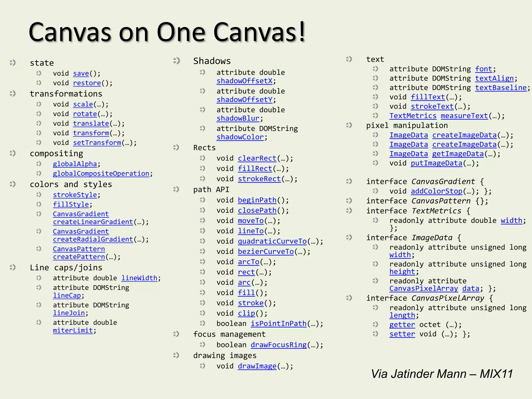Image resolution: width=532 pixels, height=399 pixels.
Task: Follow the quadraticCurveTo link
Action: click(x=272, y=241)
